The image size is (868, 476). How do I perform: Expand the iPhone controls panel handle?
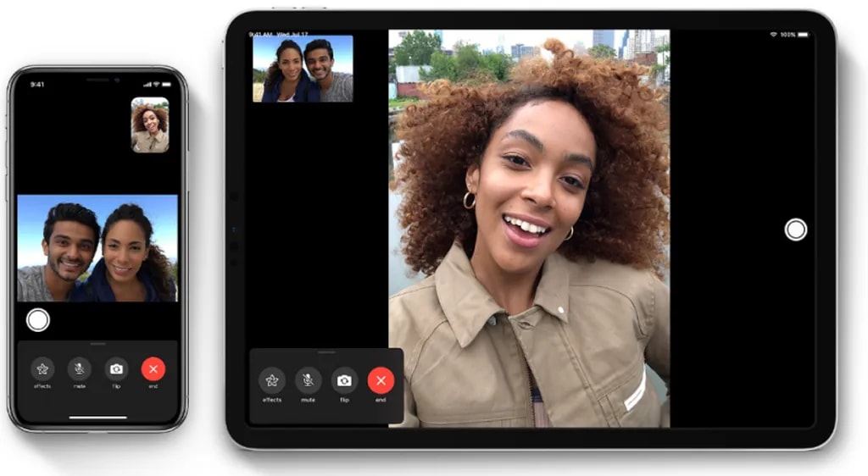point(98,344)
